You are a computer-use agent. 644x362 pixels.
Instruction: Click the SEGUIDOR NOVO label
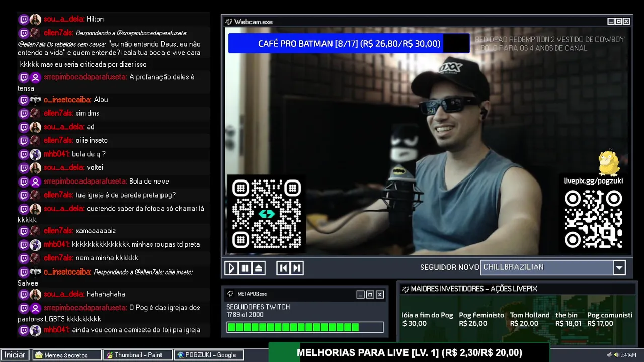click(x=449, y=267)
